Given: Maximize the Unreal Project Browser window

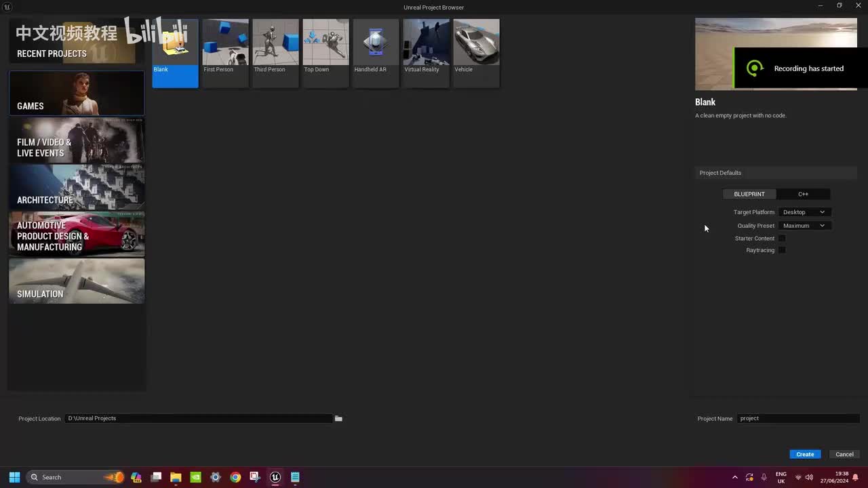Looking at the screenshot, I should tap(840, 5).
